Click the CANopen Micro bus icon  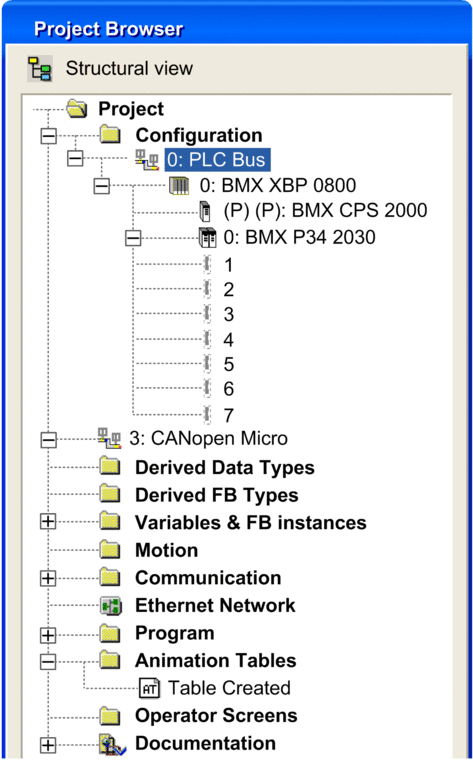pos(109,438)
